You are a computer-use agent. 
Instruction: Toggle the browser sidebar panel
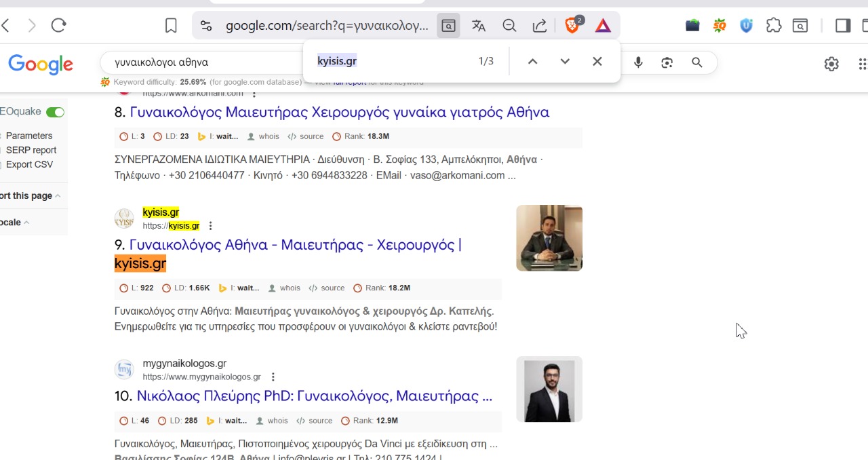pos(843,26)
